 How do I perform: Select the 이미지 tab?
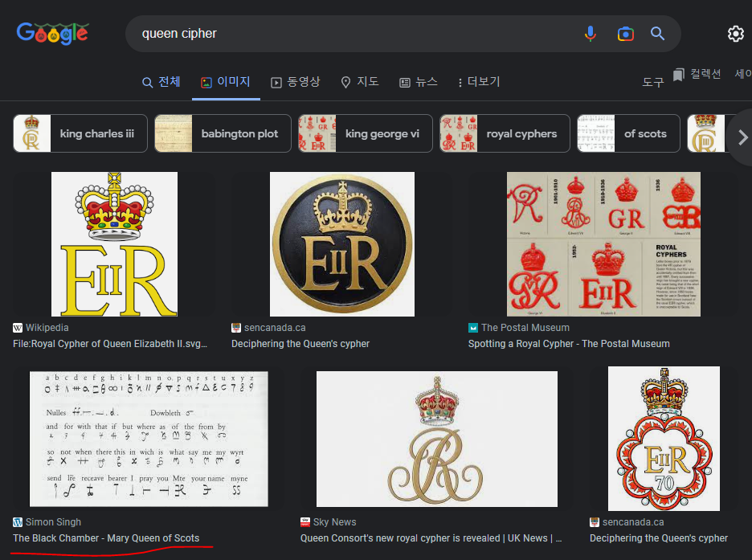(226, 82)
